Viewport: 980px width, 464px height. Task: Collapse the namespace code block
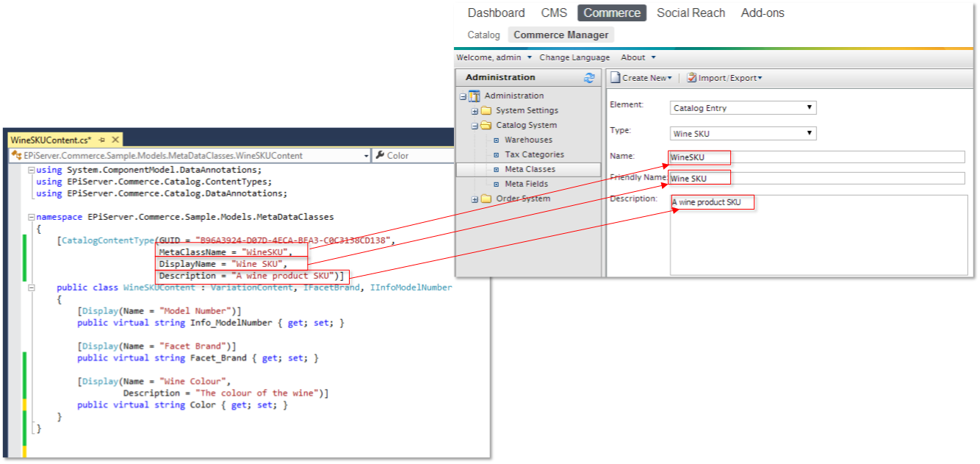point(30,218)
